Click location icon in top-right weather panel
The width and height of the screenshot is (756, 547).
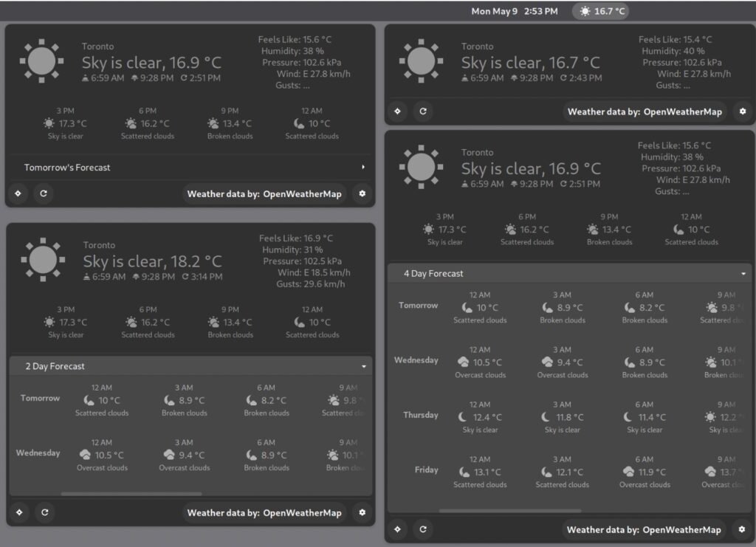[397, 111]
